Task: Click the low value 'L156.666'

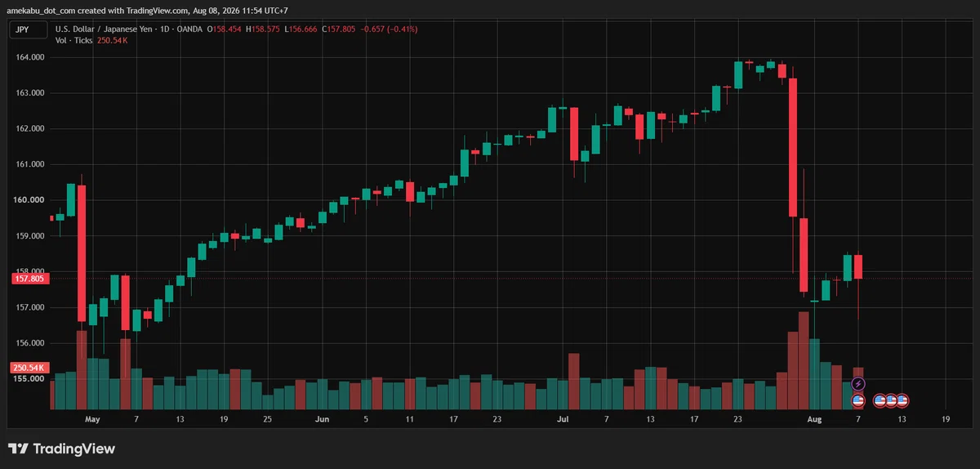Action: point(301,29)
